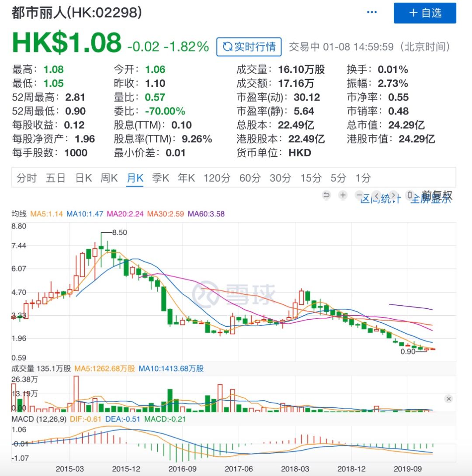
Task: Refresh quotes with 实时行情 button
Action: (x=249, y=47)
